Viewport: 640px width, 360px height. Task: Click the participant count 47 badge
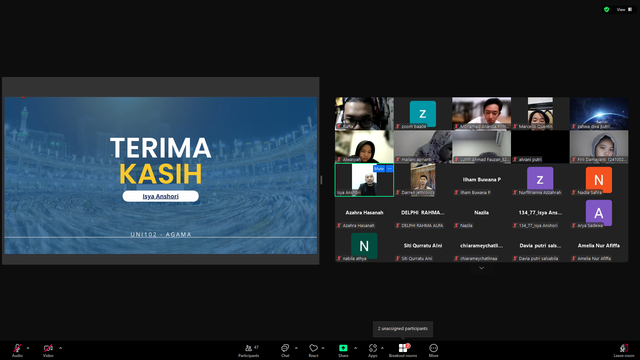[256, 347]
